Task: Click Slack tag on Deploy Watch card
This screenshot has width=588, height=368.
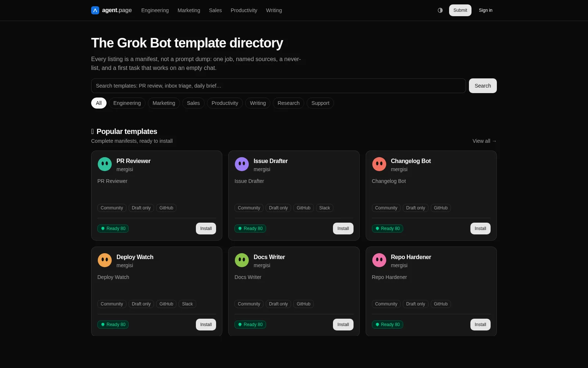Action: tap(187, 304)
